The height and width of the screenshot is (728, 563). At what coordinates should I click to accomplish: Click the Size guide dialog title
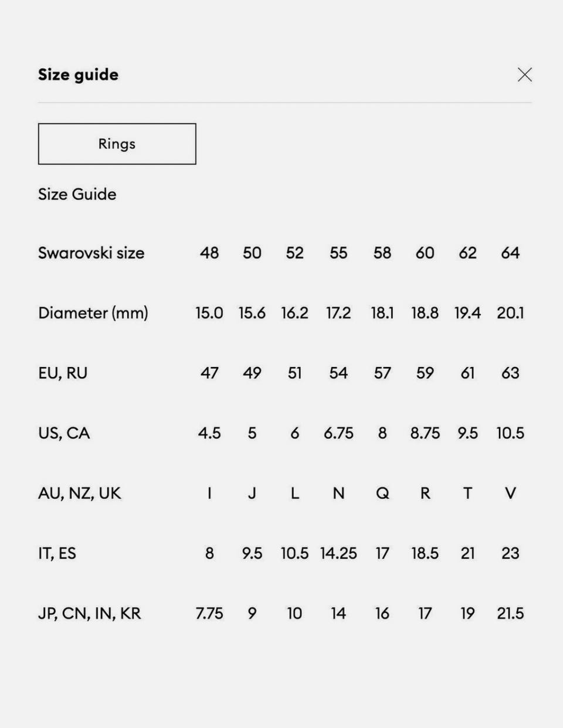coord(78,74)
